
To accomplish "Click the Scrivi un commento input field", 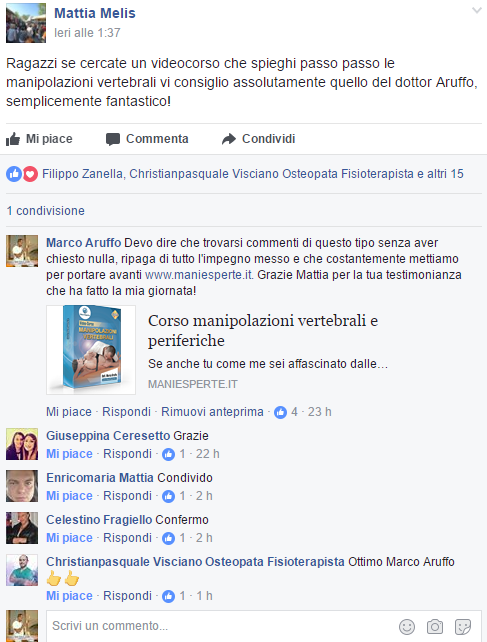I will tap(221, 626).
